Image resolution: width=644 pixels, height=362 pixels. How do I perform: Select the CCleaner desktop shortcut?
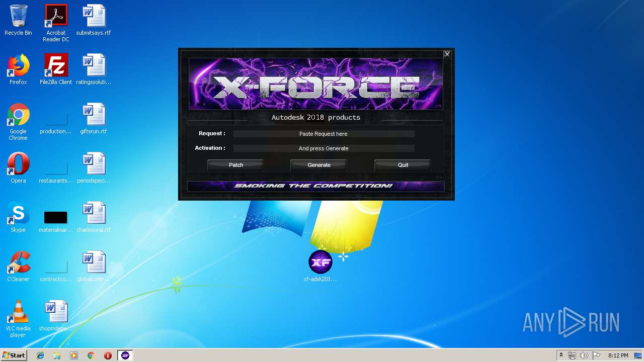(x=18, y=266)
